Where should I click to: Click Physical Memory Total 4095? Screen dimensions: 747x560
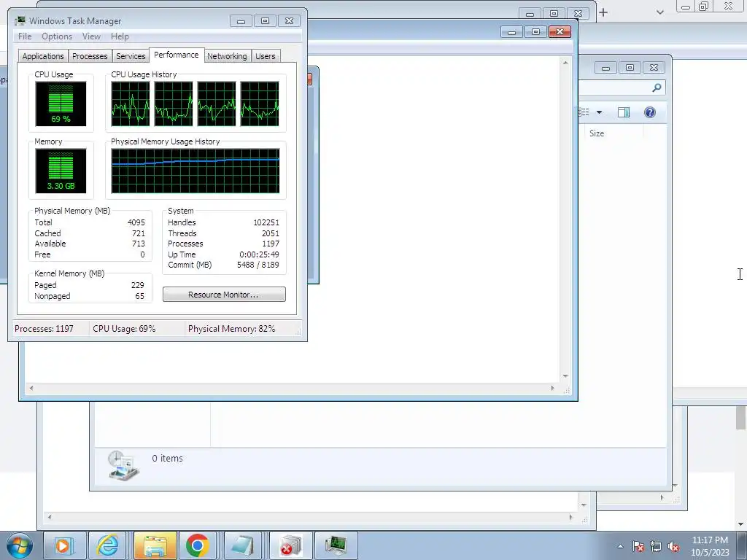click(x=136, y=222)
